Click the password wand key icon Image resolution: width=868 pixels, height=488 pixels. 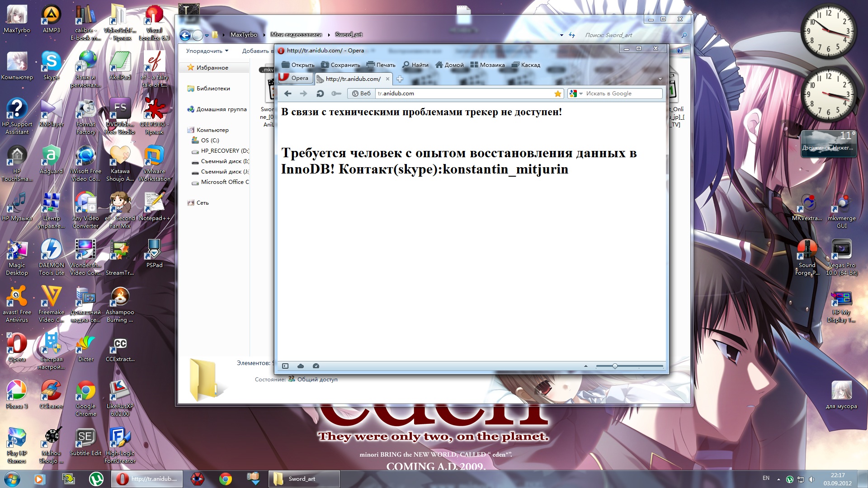pos(336,94)
